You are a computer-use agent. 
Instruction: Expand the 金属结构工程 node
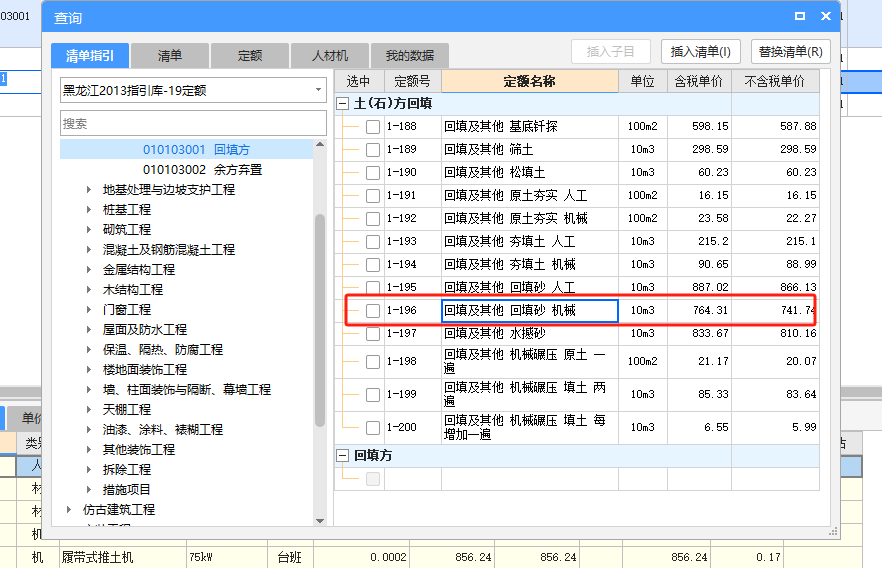pyautogui.click(x=88, y=270)
